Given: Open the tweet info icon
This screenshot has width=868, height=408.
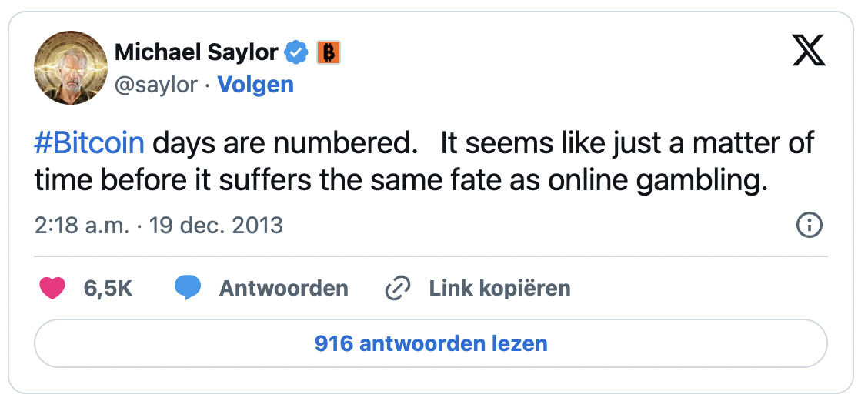Looking at the screenshot, I should (x=810, y=226).
